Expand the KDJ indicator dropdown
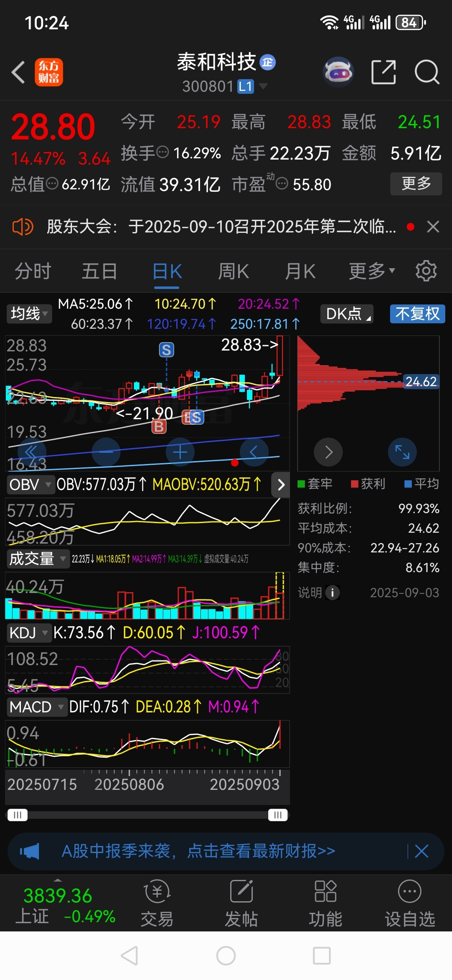Viewport: 452px width, 980px height. (28, 633)
